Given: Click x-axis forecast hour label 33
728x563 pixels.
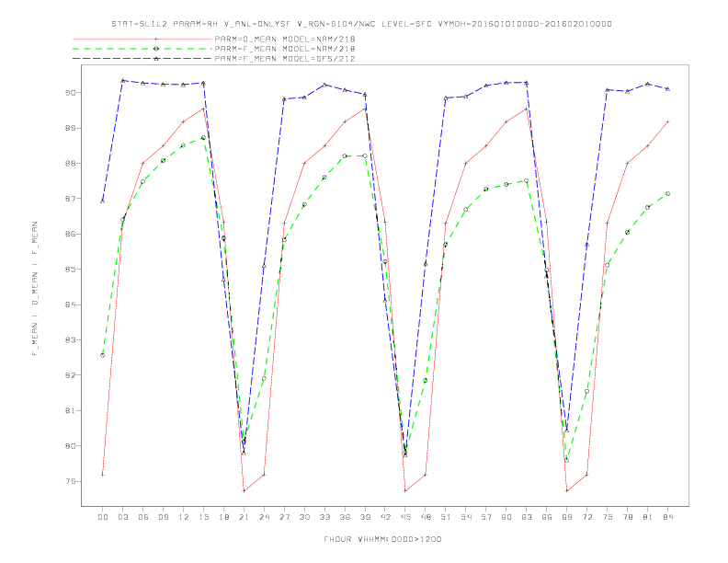Looking at the screenshot, I should click(x=324, y=517).
